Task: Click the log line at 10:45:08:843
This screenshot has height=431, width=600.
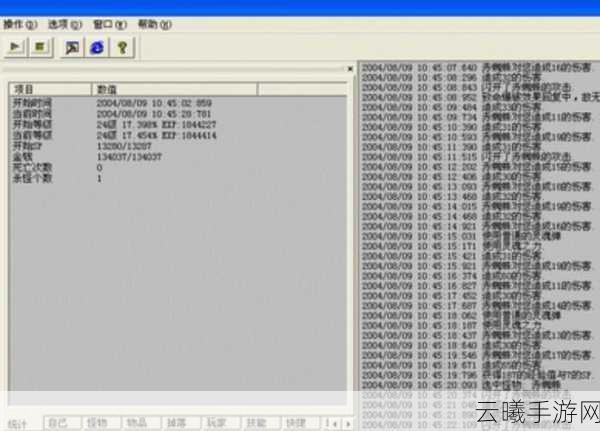Action: [467, 88]
